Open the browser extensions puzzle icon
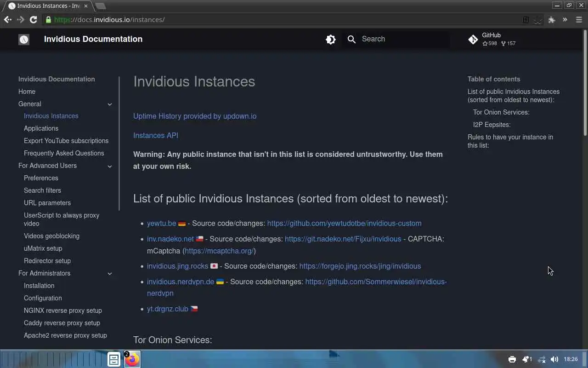The image size is (588, 368). [x=552, y=20]
